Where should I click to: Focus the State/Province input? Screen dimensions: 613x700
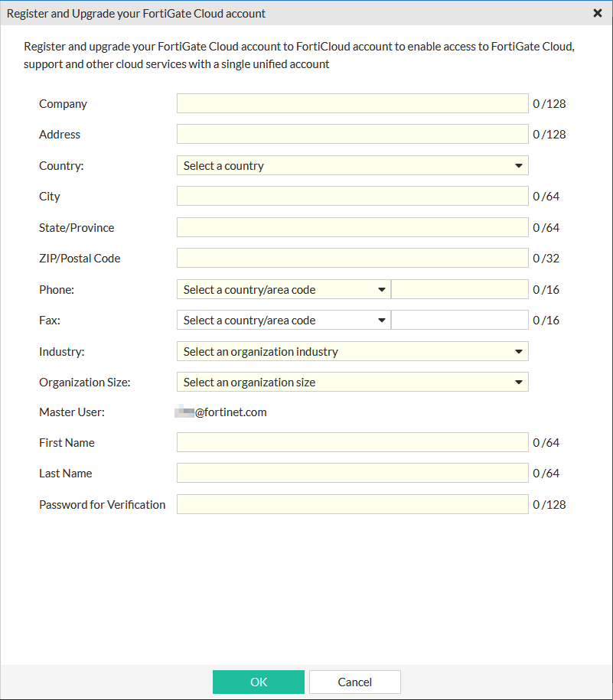[352, 227]
